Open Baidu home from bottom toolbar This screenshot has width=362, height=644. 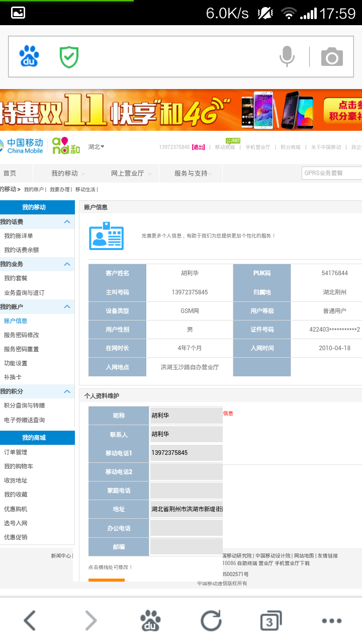(x=150, y=620)
